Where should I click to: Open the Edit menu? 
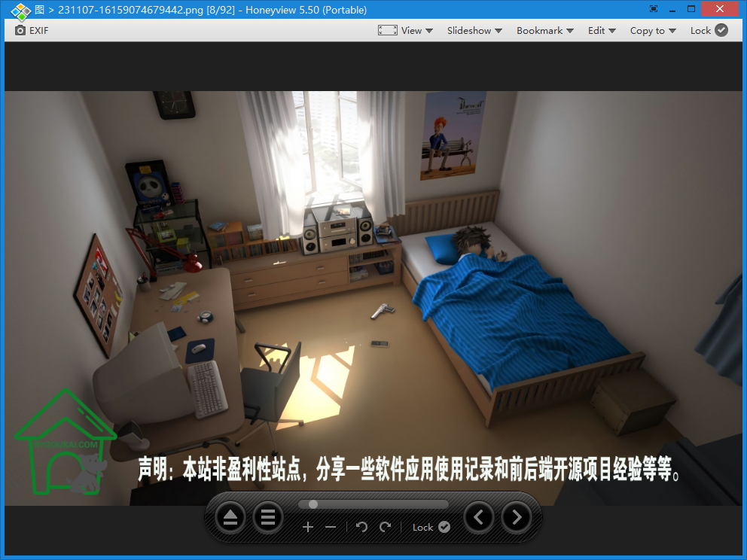point(602,30)
